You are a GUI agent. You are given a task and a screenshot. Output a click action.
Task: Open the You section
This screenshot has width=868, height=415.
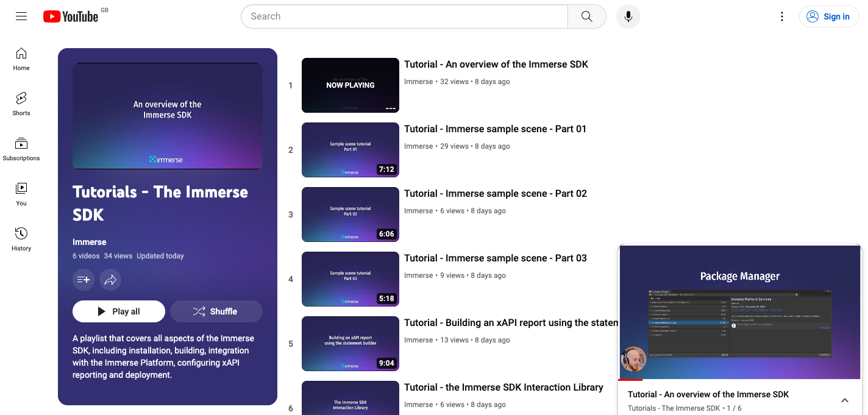[21, 194]
